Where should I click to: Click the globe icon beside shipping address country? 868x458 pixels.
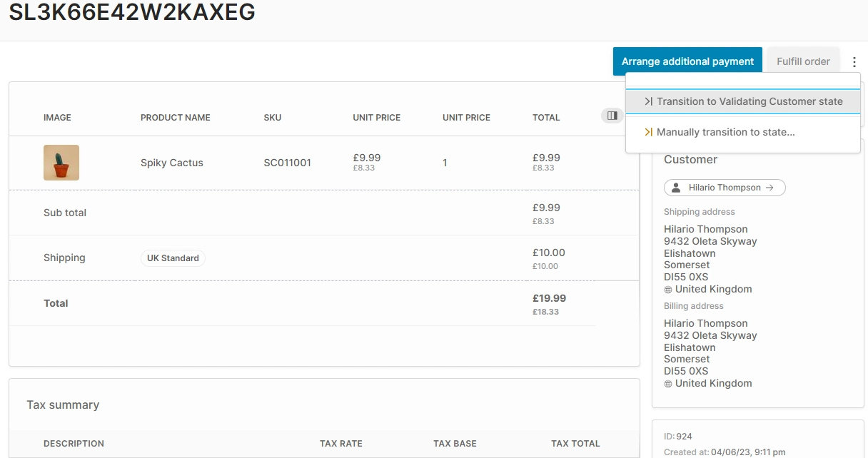coord(668,289)
